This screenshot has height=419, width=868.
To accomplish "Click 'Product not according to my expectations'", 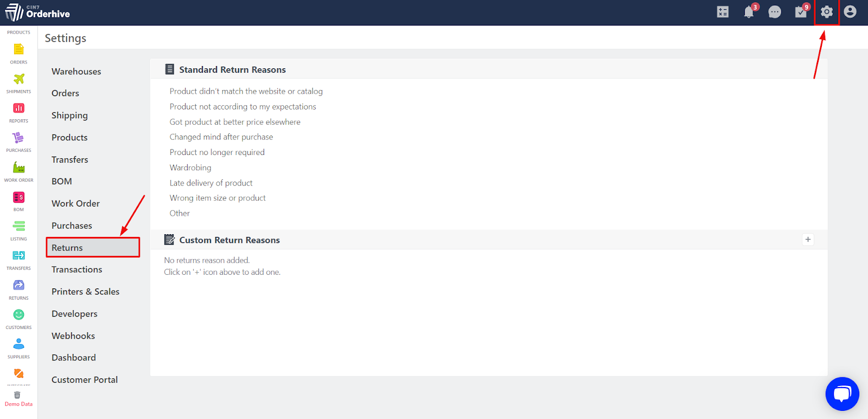I will pos(243,107).
